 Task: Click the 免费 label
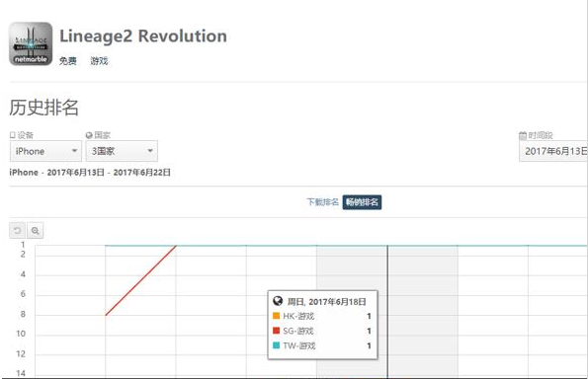[68, 60]
